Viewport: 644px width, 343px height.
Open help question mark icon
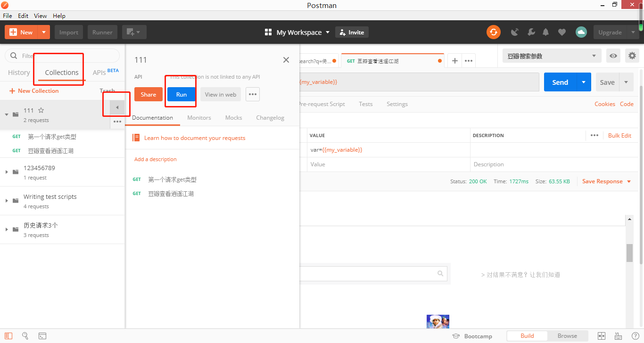click(x=635, y=336)
